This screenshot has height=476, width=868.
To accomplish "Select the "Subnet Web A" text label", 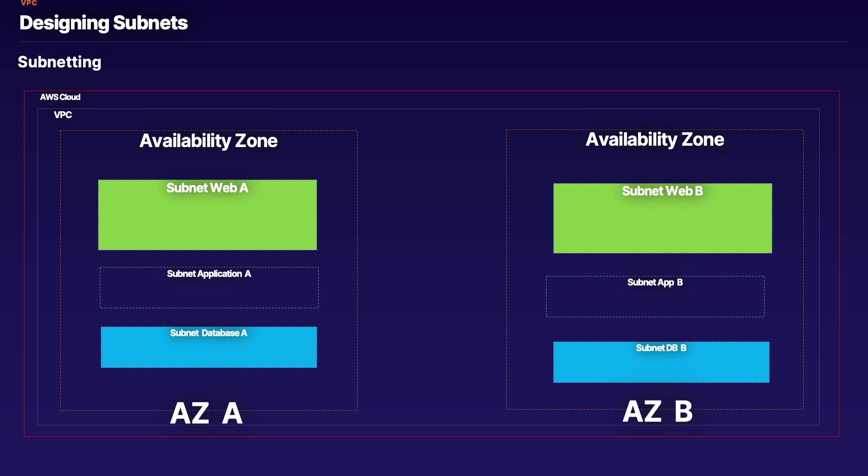I will click(x=207, y=188).
